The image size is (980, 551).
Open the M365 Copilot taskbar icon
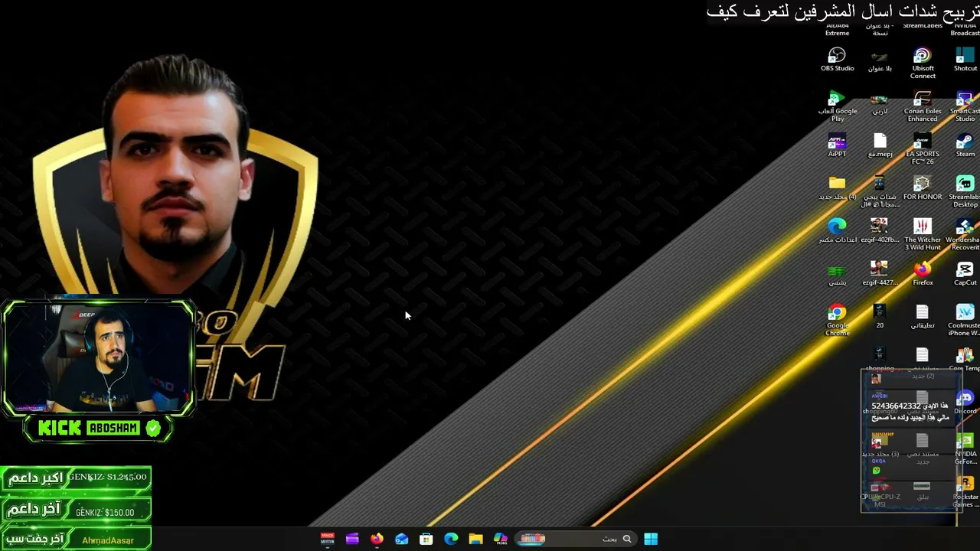(501, 539)
